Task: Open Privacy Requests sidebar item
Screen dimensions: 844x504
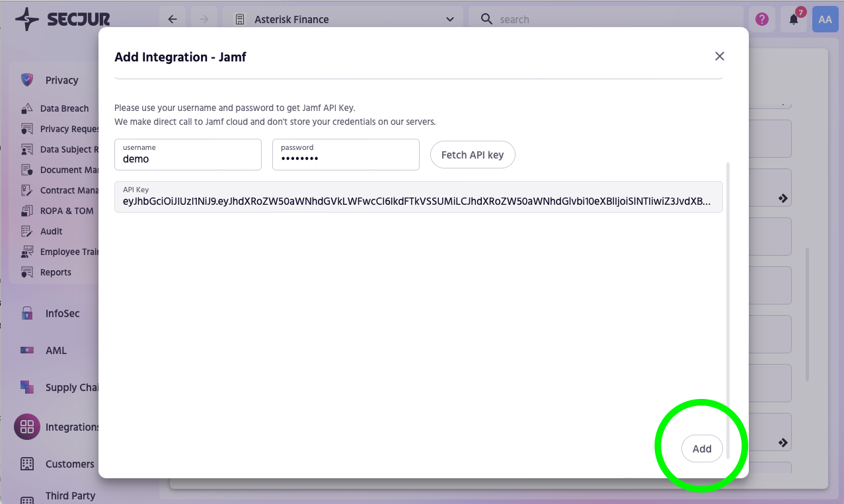Action: pos(69,129)
